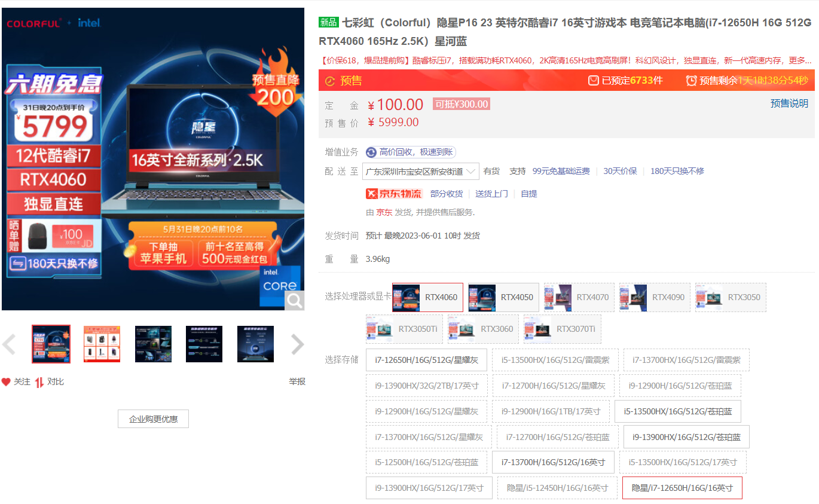819x504 pixels.
Task: Click the magnifier icon on the product image
Action: coord(294,300)
